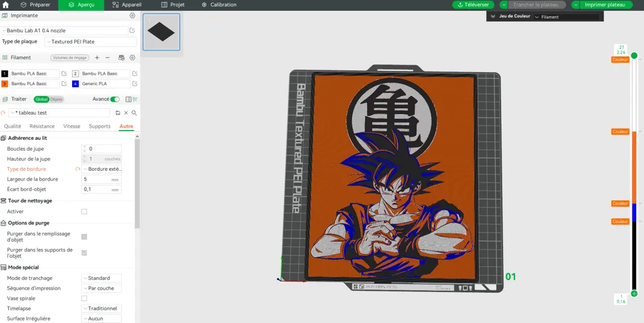Expand arrow beside Imprimer plateau

click(575, 5)
